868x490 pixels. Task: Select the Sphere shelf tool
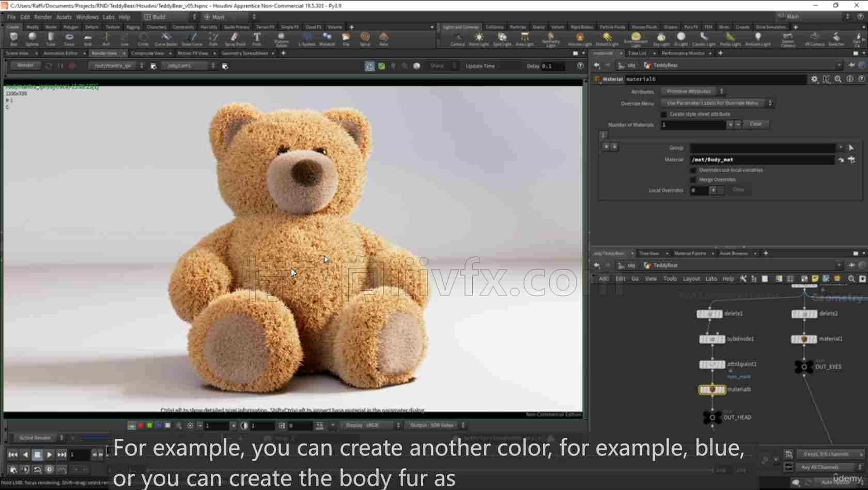click(32, 39)
